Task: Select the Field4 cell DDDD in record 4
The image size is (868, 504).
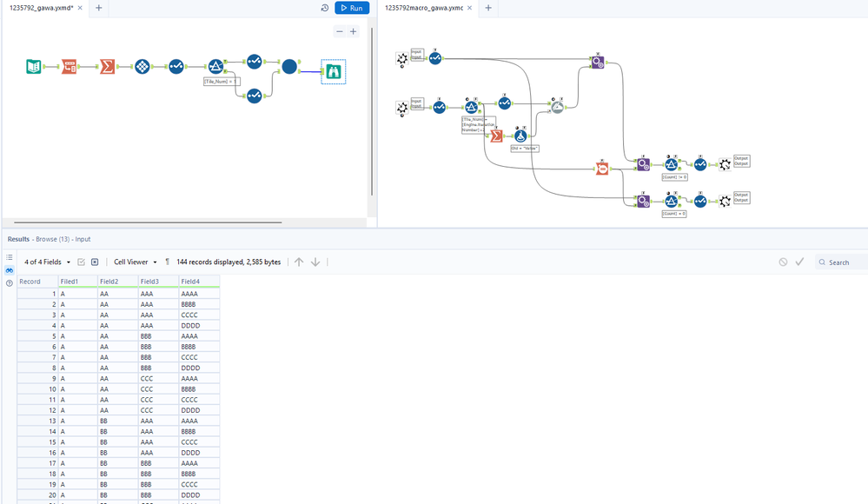Action: coord(199,326)
